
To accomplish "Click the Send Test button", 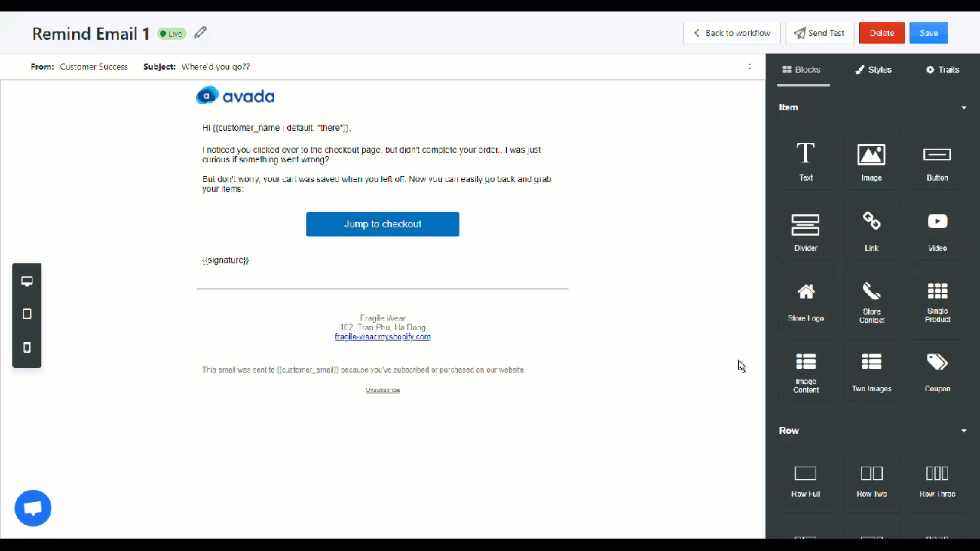I will (819, 33).
